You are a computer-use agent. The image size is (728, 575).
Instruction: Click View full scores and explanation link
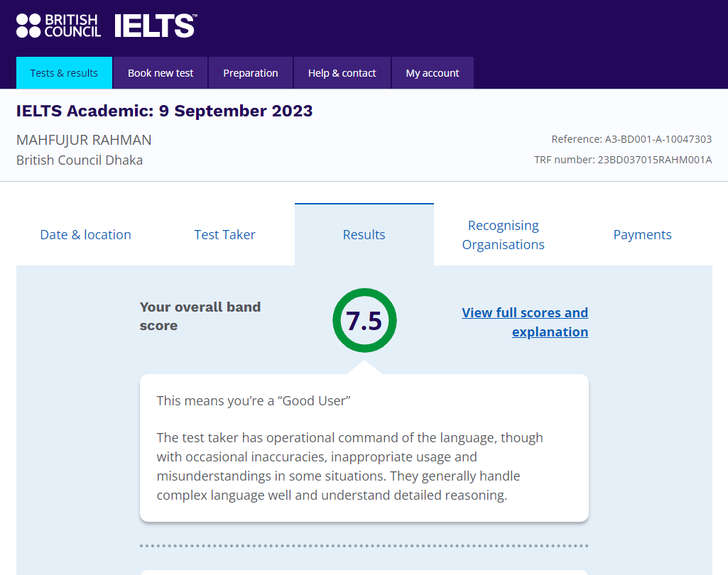[x=525, y=322]
